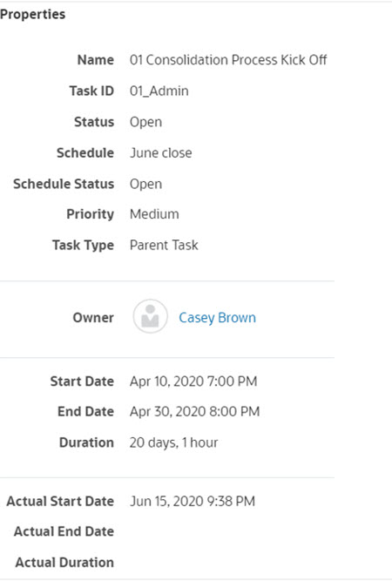Open Casey Brown owner link
This screenshot has height=581, width=392.
(217, 318)
